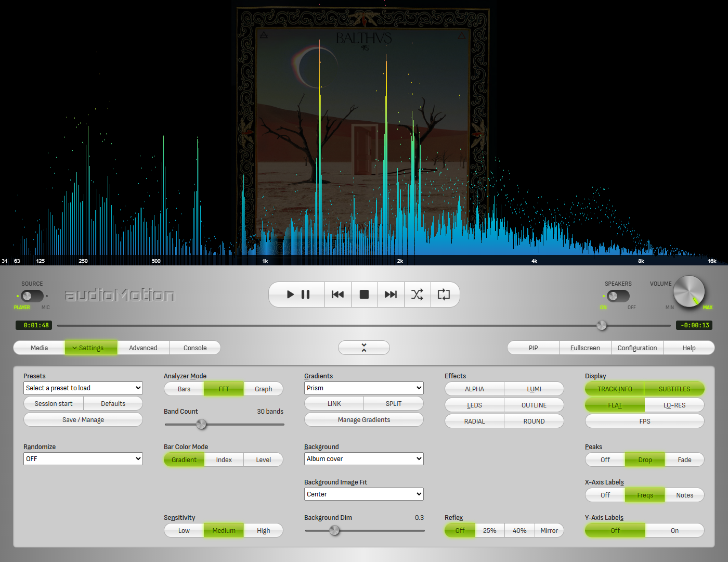Set Reflex to 25%

coord(490,530)
